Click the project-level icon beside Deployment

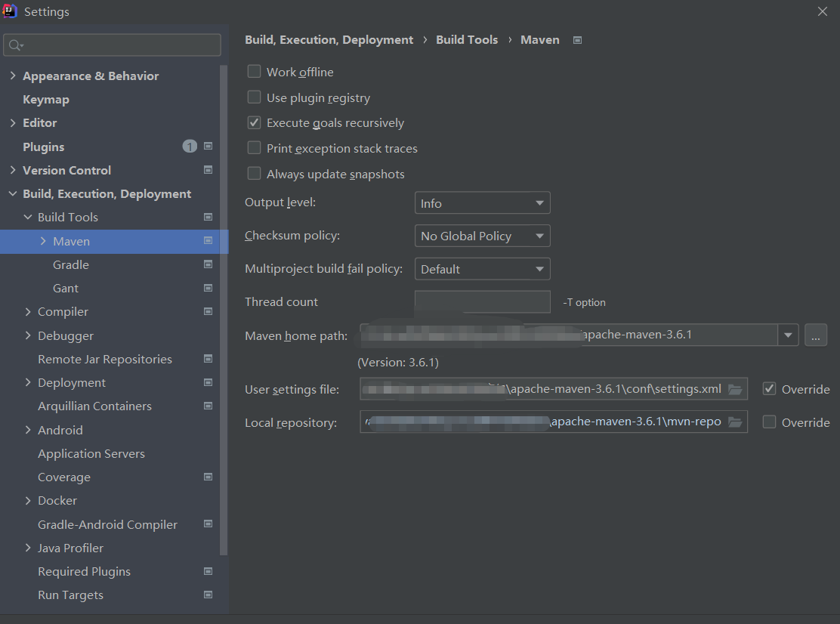tap(208, 382)
